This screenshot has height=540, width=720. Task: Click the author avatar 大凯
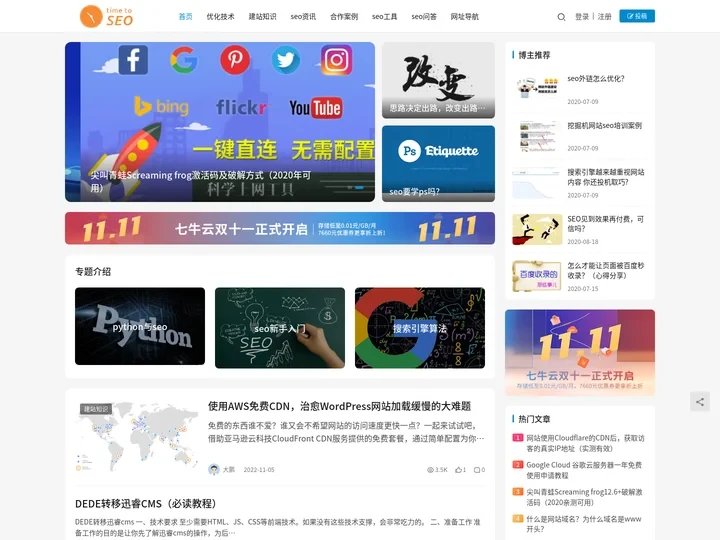pyautogui.click(x=214, y=469)
